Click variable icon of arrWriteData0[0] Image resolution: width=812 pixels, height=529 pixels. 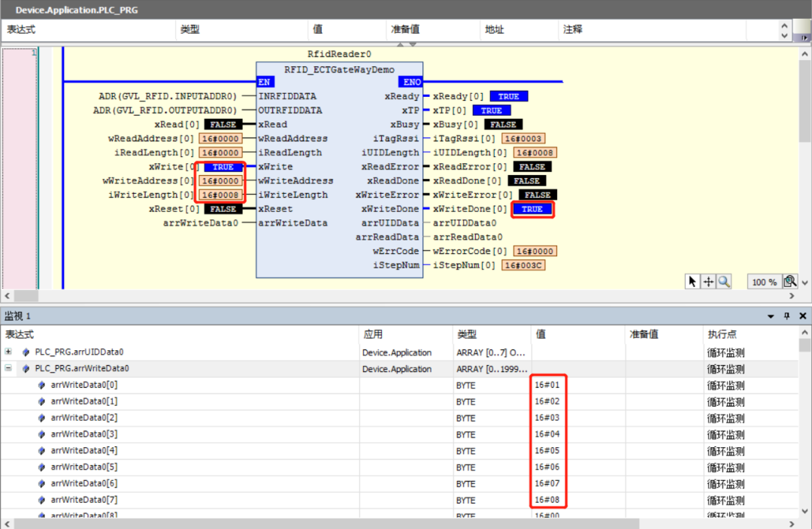42,385
